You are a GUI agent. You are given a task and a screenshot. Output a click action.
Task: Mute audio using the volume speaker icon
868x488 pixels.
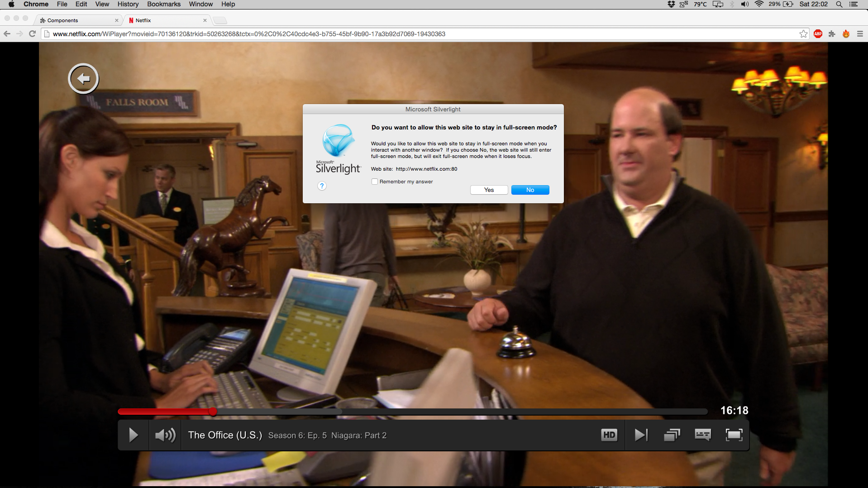click(165, 435)
